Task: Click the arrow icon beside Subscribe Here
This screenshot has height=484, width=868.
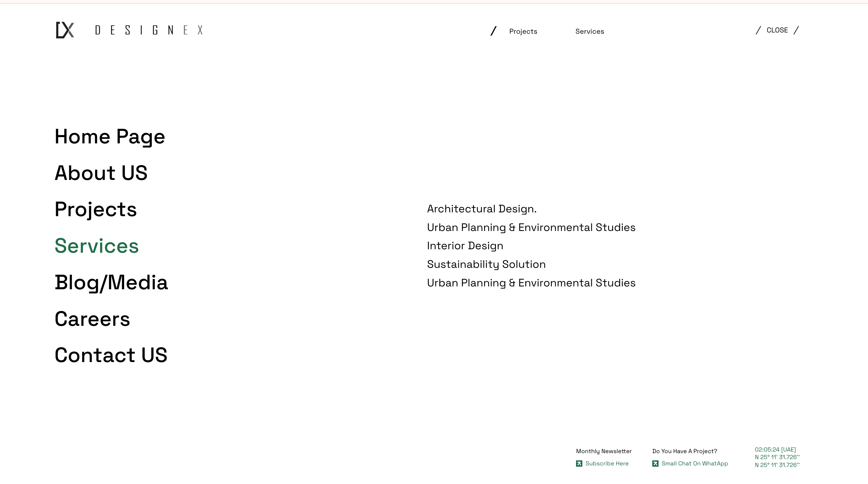Action: (x=579, y=464)
